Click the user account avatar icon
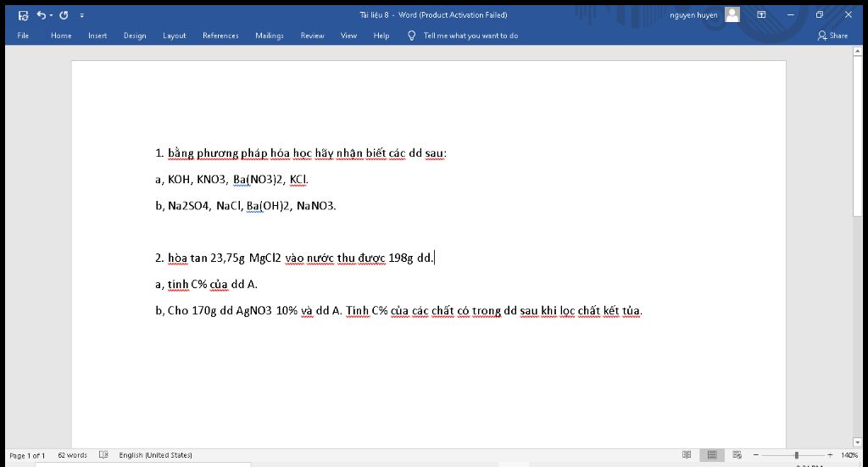The height and width of the screenshot is (467, 868). point(732,15)
